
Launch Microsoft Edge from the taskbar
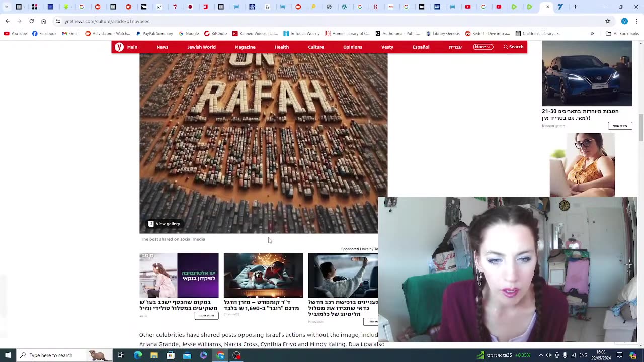click(137, 355)
